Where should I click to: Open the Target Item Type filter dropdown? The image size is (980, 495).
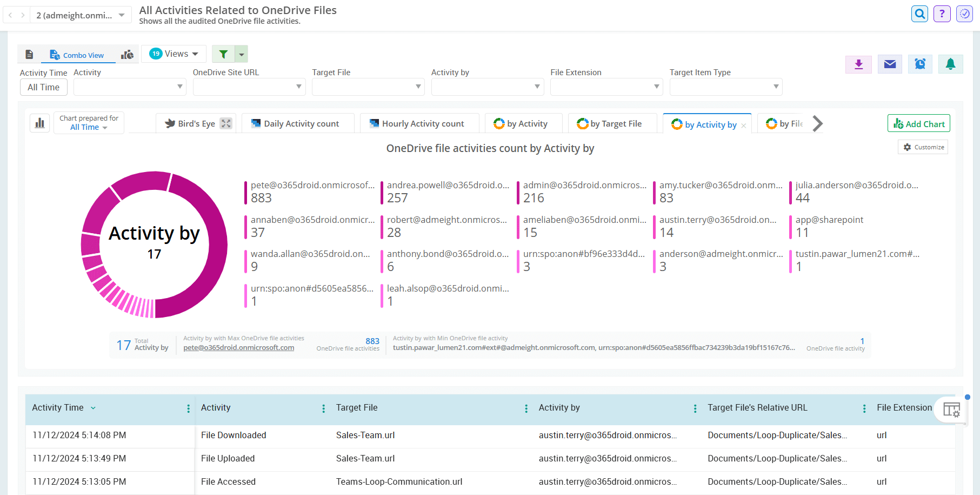[725, 87]
